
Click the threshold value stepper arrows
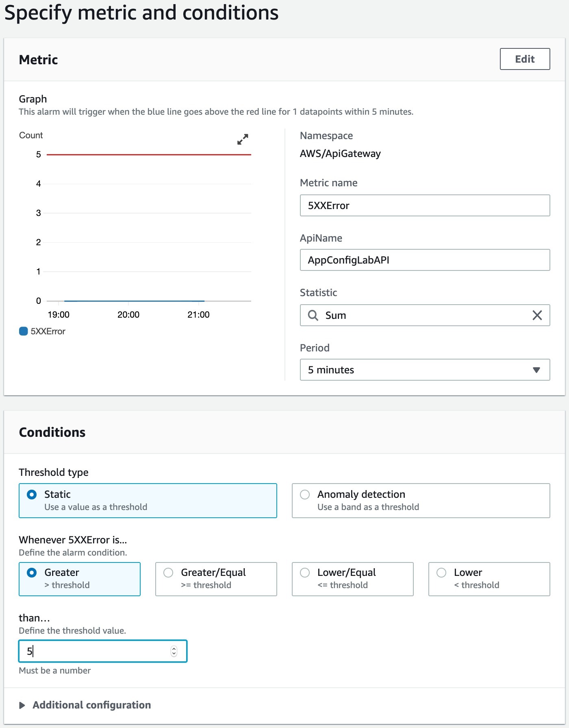(174, 651)
